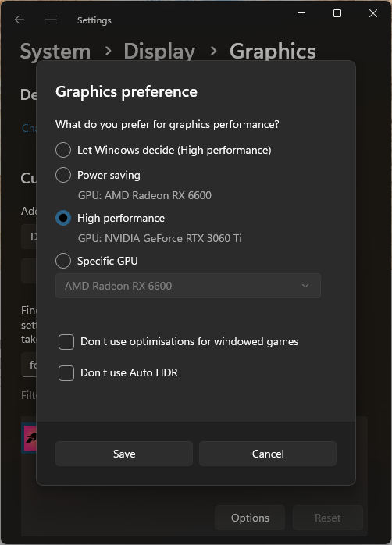Tick Don't use optimisations for windowed games
Screen dimensions: 392x545
66,342
